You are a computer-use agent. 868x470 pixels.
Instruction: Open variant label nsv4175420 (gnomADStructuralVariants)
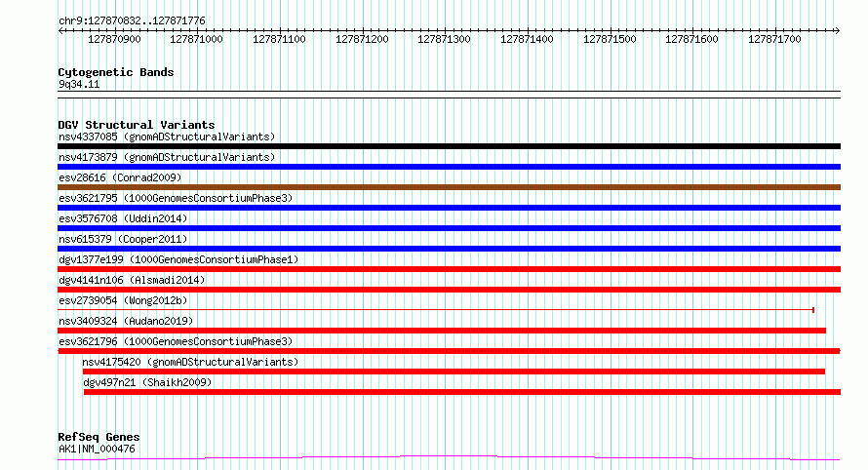(190, 362)
